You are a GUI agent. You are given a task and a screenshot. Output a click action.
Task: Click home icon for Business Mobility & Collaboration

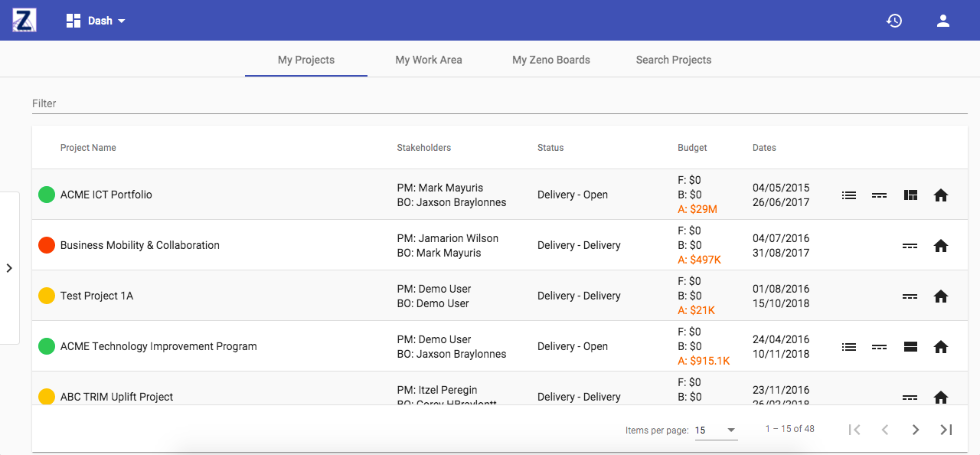tap(941, 246)
